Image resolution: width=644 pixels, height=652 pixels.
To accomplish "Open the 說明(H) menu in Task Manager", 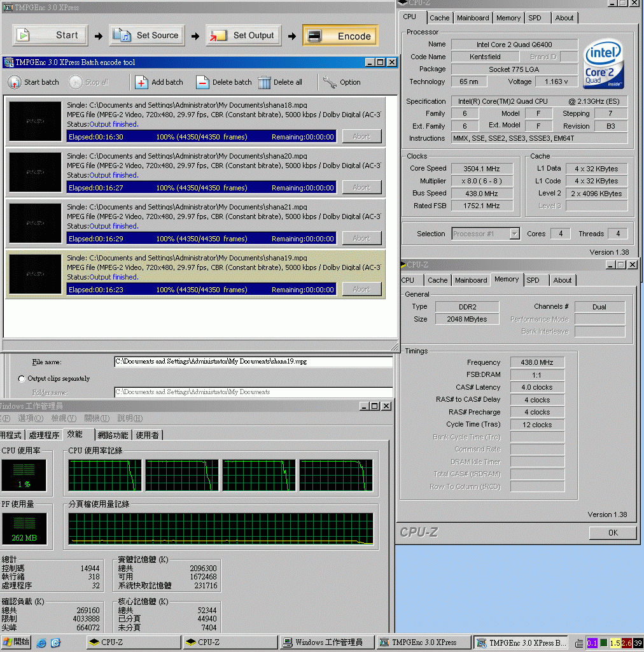I will pyautogui.click(x=130, y=418).
